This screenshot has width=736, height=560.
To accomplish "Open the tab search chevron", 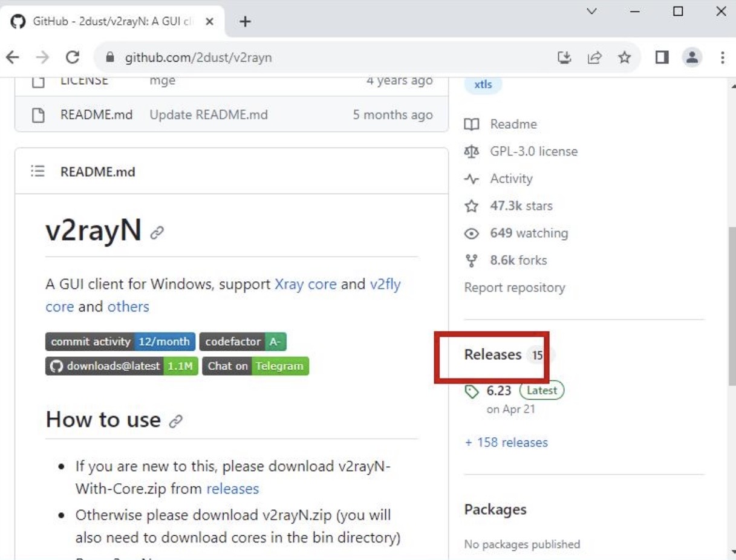I will click(x=592, y=11).
